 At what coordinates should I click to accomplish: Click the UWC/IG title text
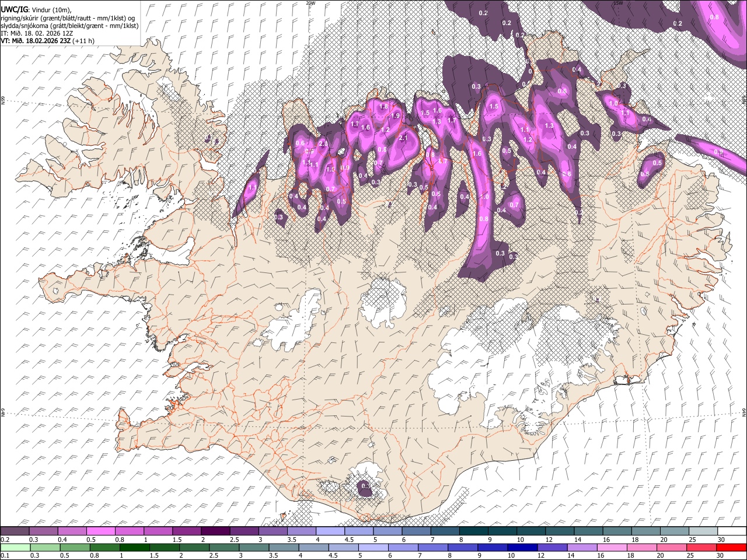pos(13,9)
